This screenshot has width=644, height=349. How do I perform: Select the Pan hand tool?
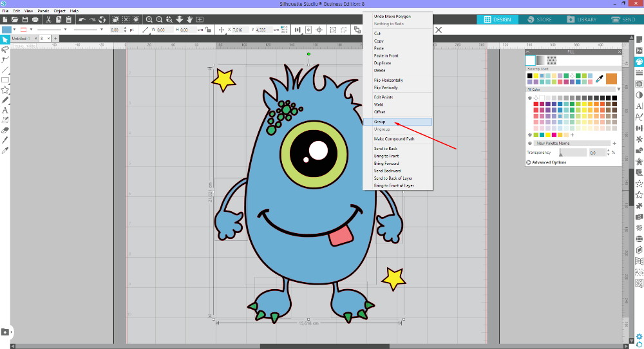pyautogui.click(x=189, y=19)
